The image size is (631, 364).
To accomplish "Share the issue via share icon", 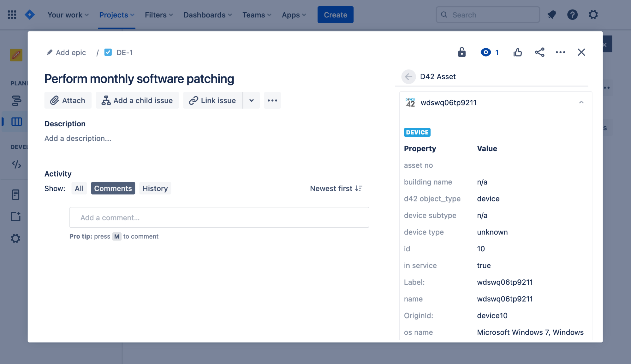I will pyautogui.click(x=539, y=52).
